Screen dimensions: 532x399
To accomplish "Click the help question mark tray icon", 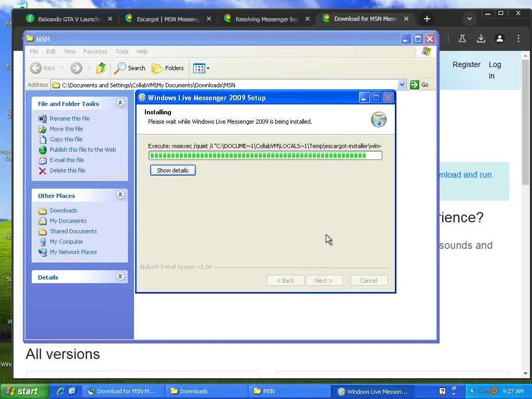I will pos(442,391).
